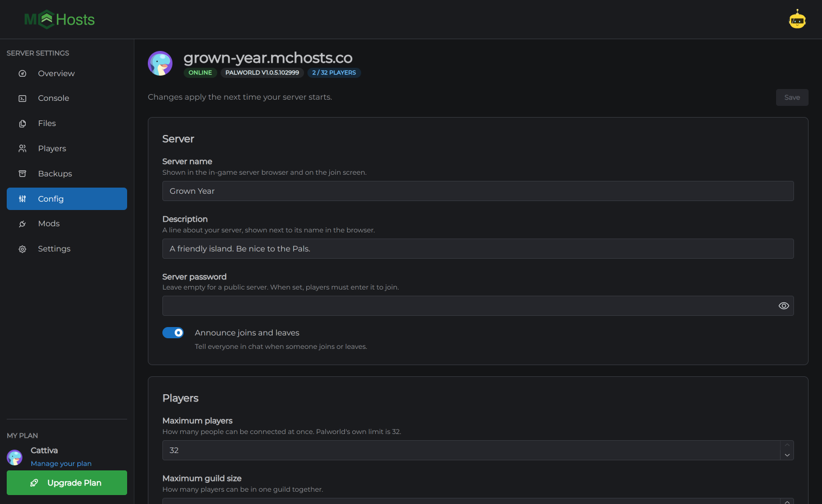822x504 pixels.
Task: Focus the Server name field
Action: [x=478, y=191]
